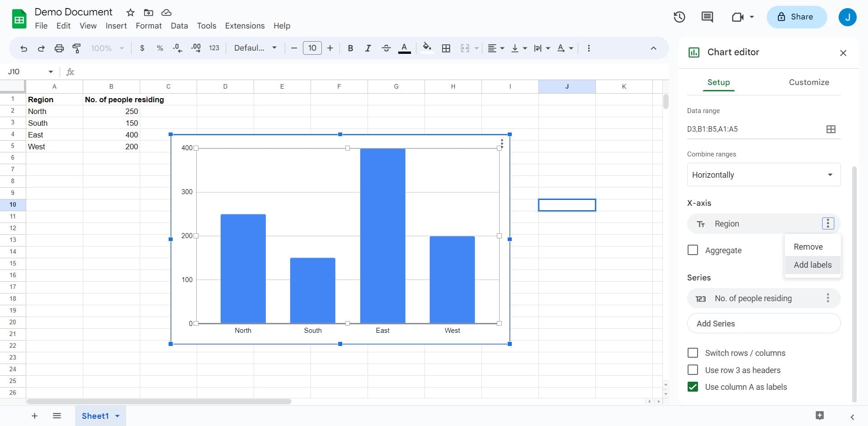Apply strikethrough formatting

pos(386,48)
